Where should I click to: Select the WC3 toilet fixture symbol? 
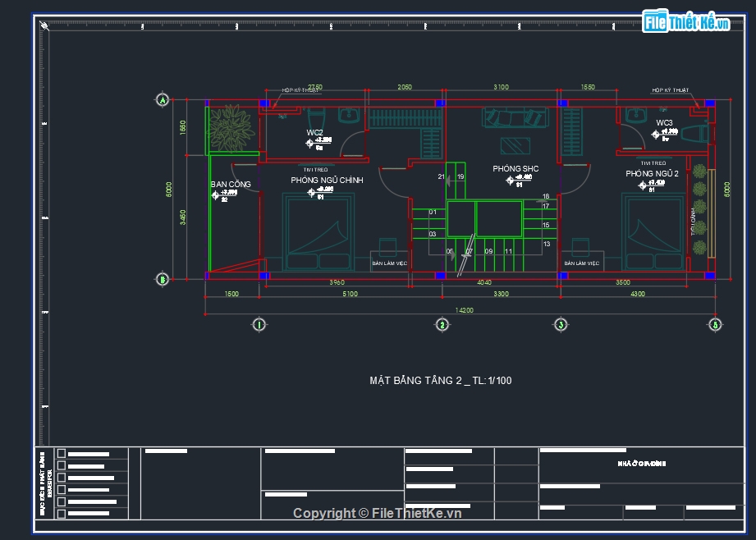(x=694, y=134)
